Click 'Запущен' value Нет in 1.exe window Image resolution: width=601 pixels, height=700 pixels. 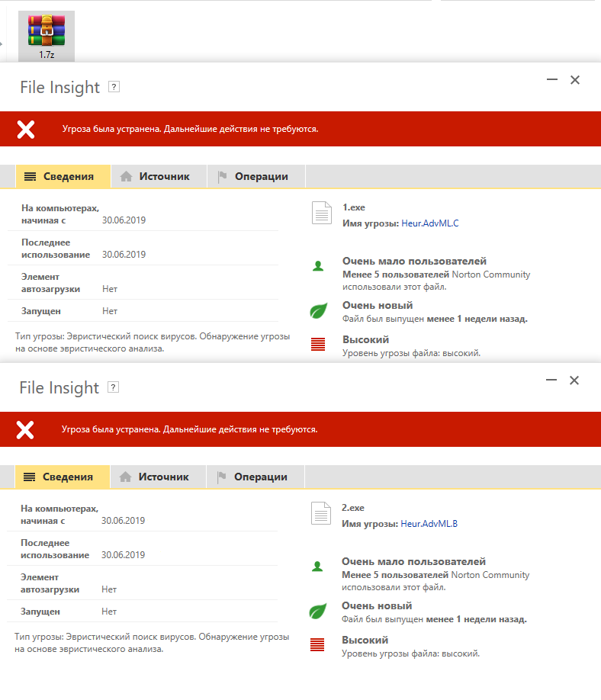pos(110,311)
